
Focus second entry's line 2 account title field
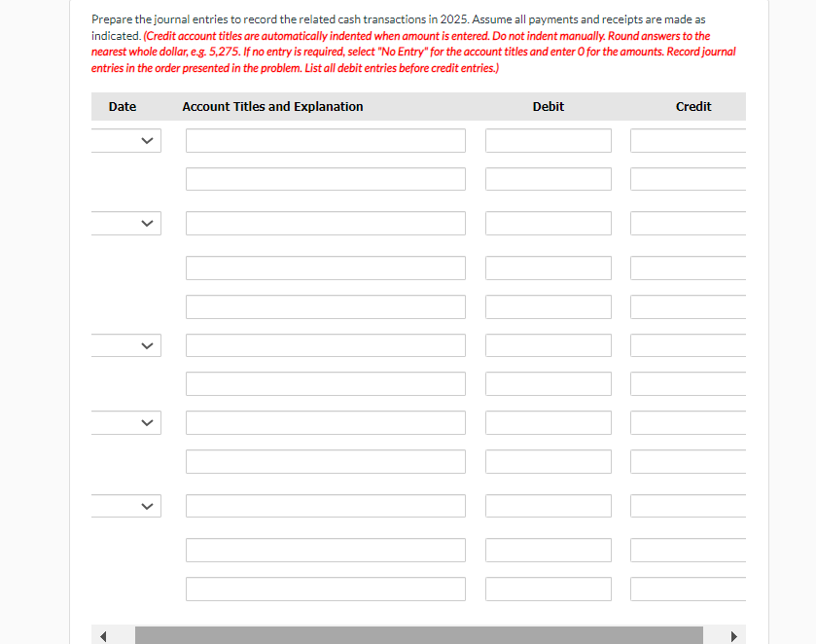tap(326, 268)
